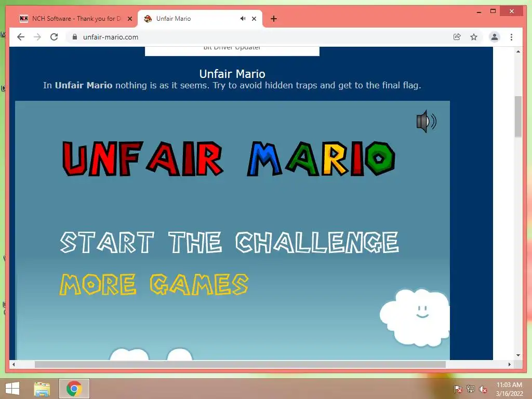The width and height of the screenshot is (532, 399).
Task: Click the Bit Driver Updater ad banner
Action: coord(232,51)
